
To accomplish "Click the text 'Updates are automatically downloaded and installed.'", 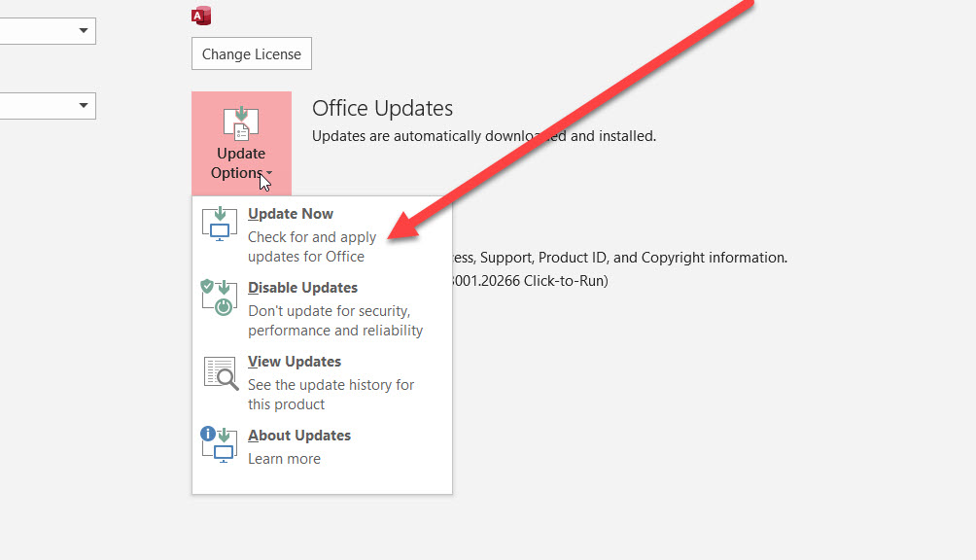I will click(484, 136).
